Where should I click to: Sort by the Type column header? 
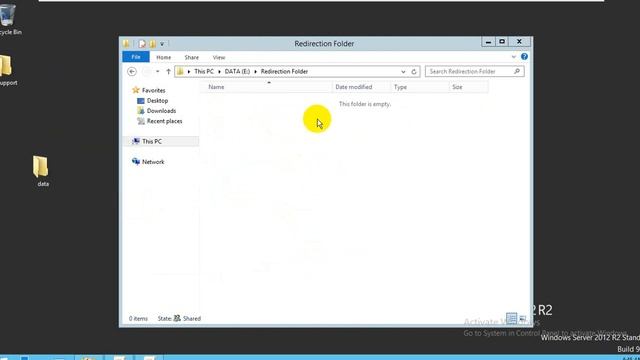pos(420,87)
